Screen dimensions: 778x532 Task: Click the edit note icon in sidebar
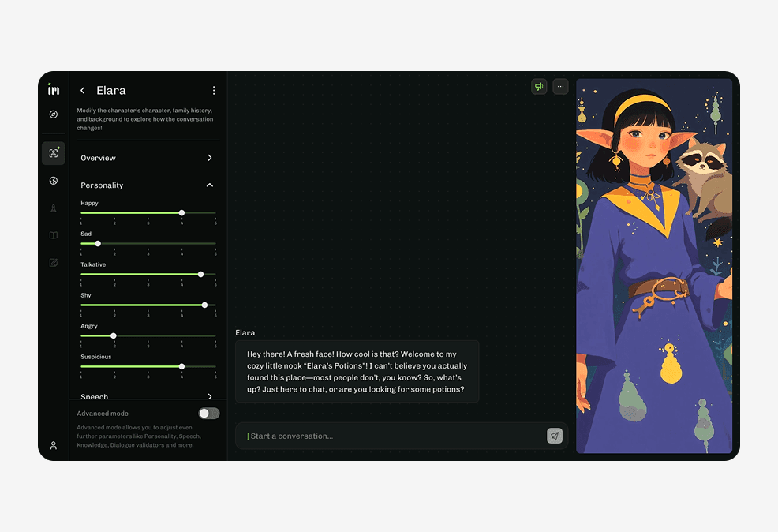pyautogui.click(x=53, y=263)
